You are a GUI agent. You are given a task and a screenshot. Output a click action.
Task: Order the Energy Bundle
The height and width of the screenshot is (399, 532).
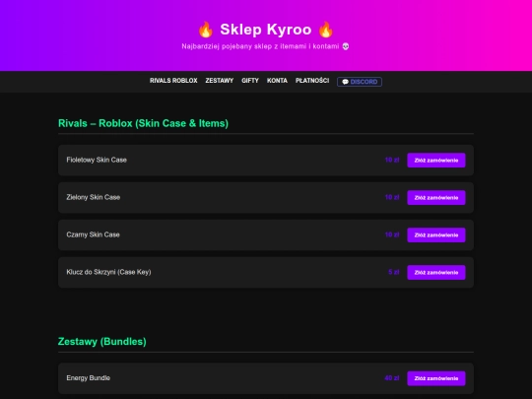tap(436, 378)
